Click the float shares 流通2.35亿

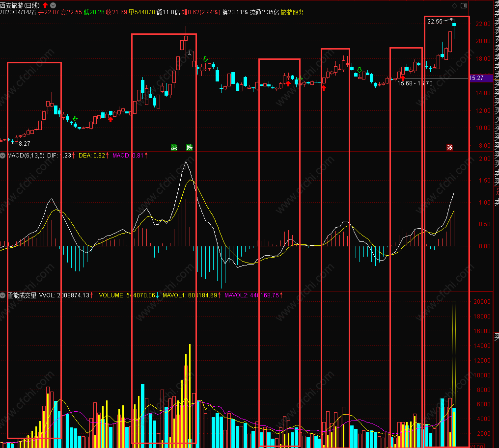tap(264, 12)
